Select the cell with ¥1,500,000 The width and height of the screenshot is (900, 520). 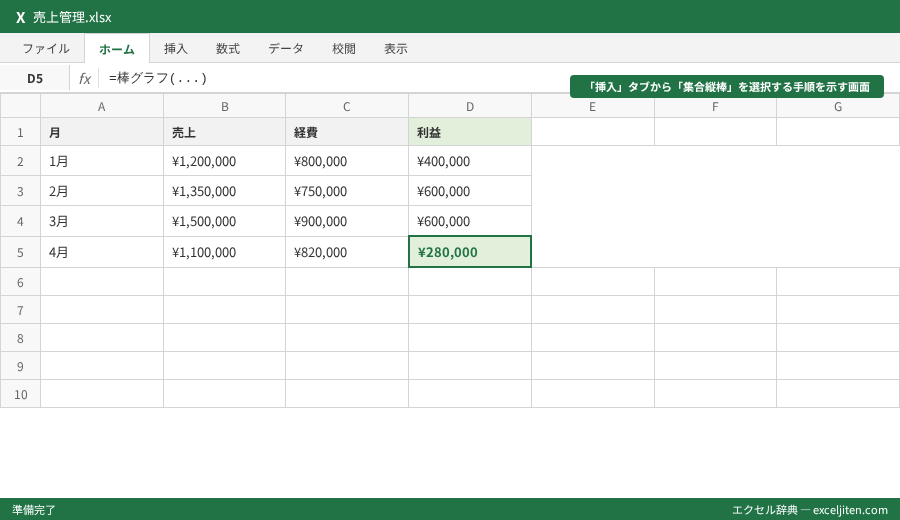point(224,221)
